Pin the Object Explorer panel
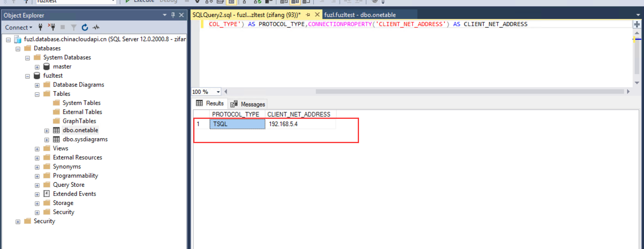This screenshot has height=249, width=644. [x=173, y=15]
